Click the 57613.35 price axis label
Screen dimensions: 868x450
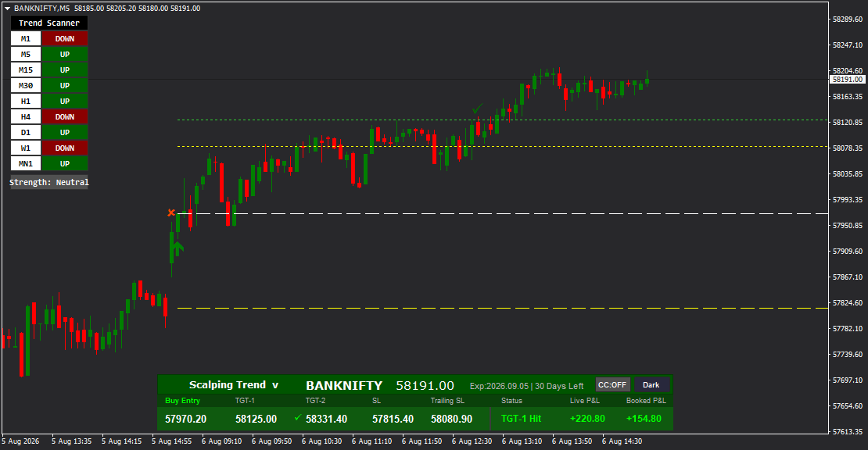(x=848, y=432)
